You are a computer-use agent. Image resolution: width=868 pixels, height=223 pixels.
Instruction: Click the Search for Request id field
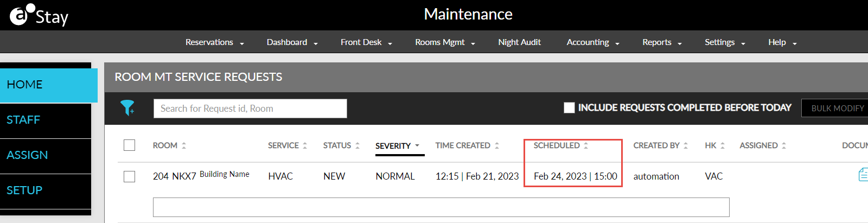point(250,109)
